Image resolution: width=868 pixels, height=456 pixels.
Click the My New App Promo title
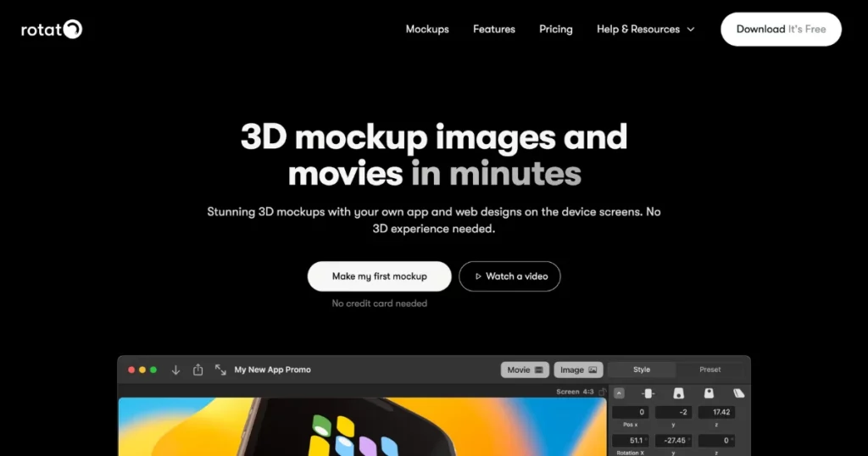click(x=272, y=370)
